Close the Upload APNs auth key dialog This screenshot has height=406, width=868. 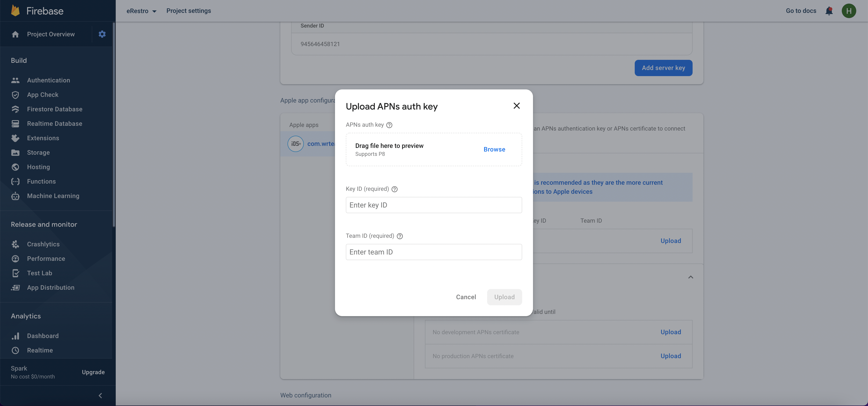pyautogui.click(x=516, y=106)
